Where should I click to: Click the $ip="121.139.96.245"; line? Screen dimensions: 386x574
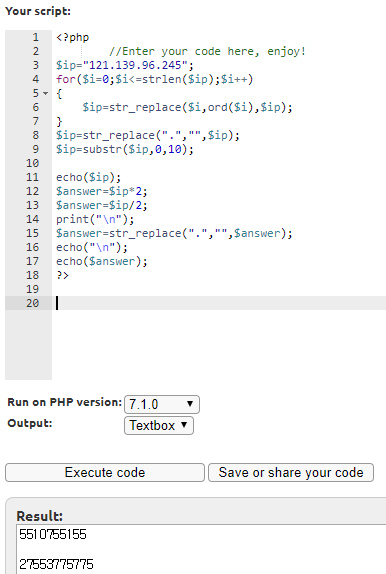pyautogui.click(x=125, y=65)
